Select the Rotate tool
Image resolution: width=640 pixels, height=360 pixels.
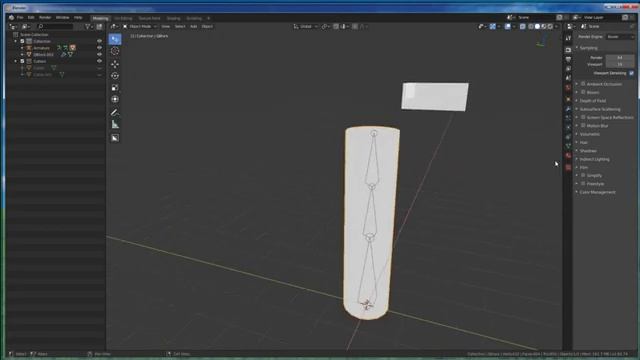click(x=115, y=76)
